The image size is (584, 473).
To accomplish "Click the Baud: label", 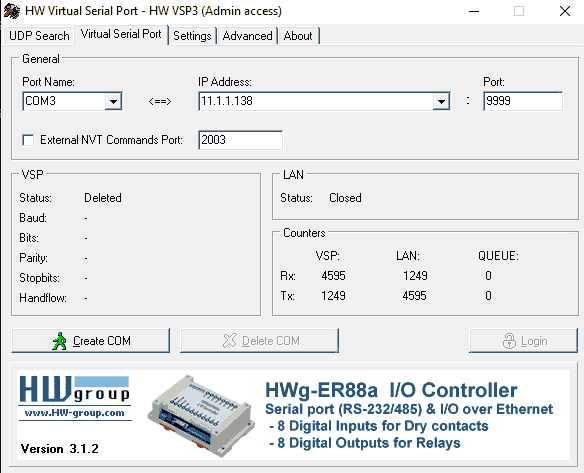I will point(33,218).
